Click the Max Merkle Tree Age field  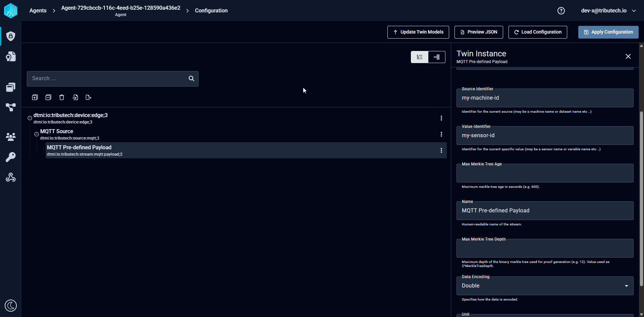pos(545,173)
